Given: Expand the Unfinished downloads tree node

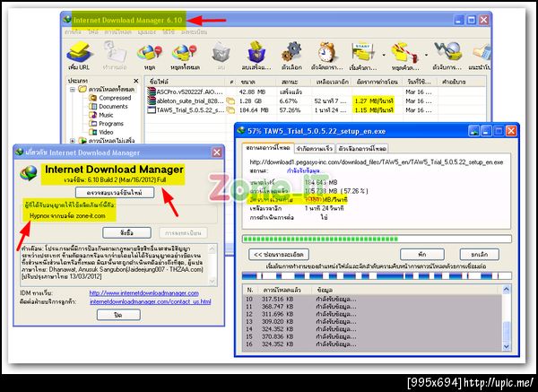Looking at the screenshot, I should coord(73,141).
